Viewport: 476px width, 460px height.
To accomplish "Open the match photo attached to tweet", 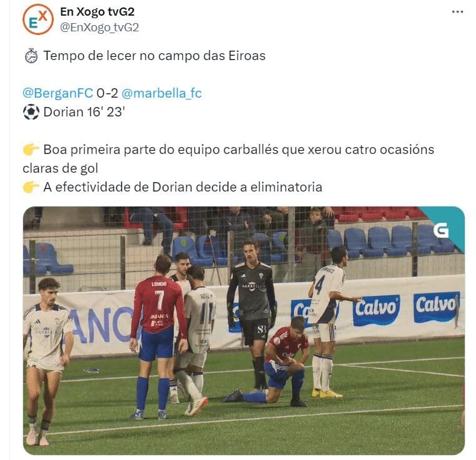I will click(244, 330).
